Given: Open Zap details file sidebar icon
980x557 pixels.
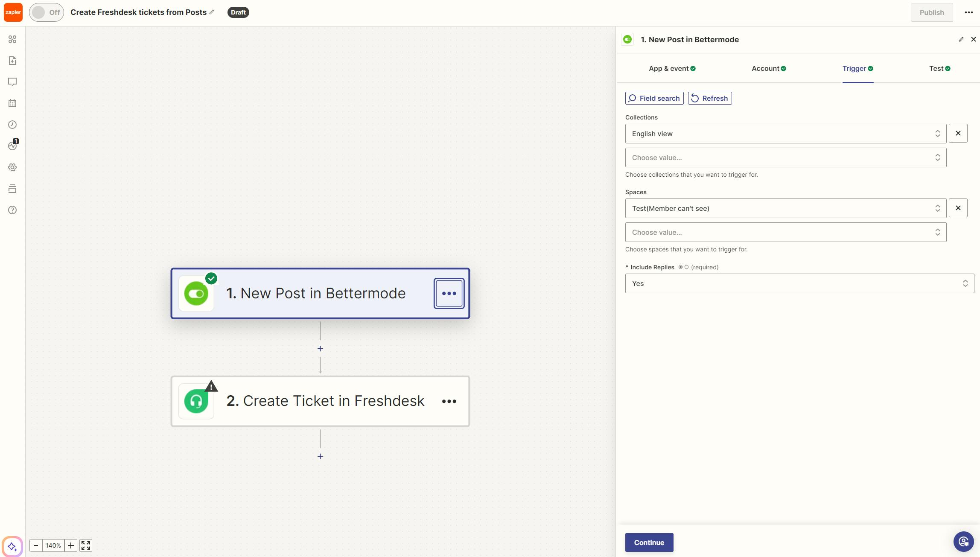Looking at the screenshot, I should (12, 61).
